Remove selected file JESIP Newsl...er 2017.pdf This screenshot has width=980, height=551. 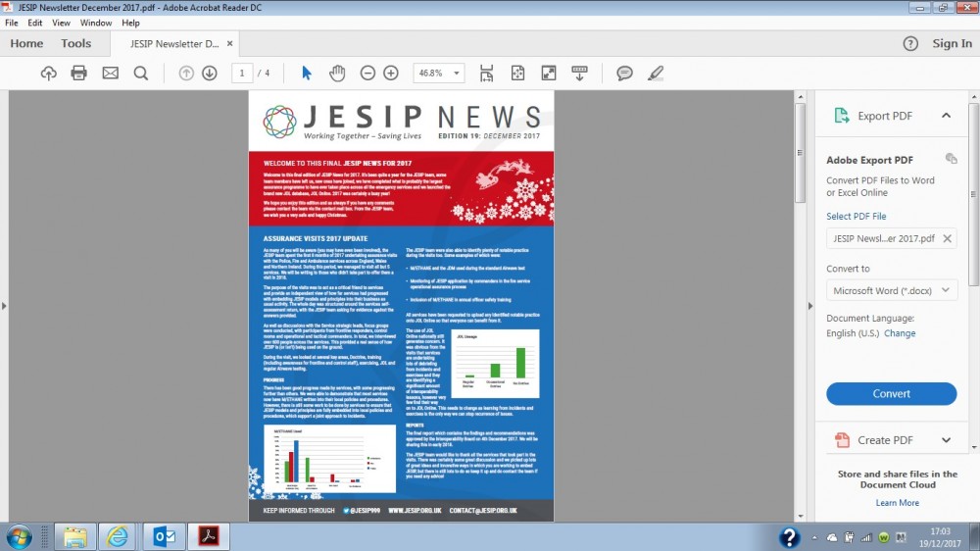pyautogui.click(x=947, y=238)
